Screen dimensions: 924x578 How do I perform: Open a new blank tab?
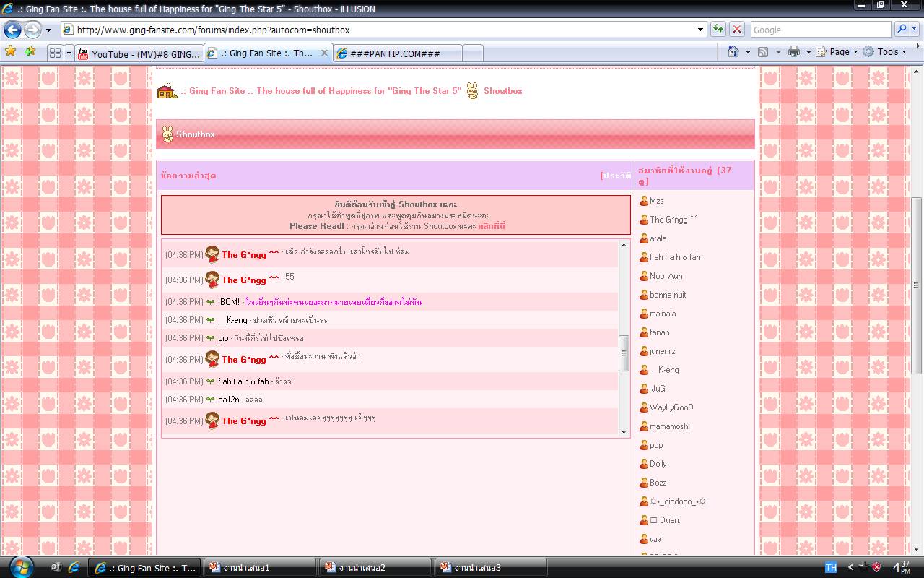[472, 53]
